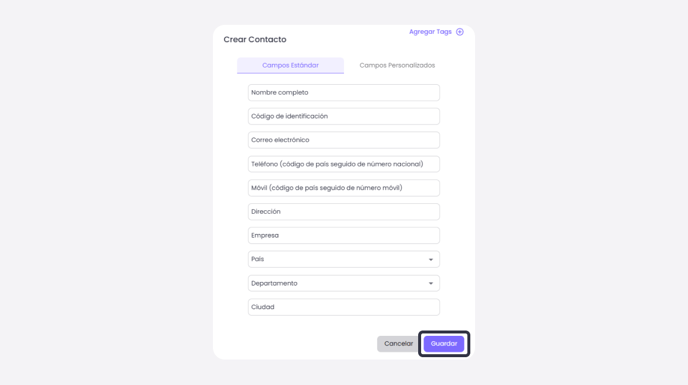
Task: Expand País using its arrow icon
Action: [431, 259]
